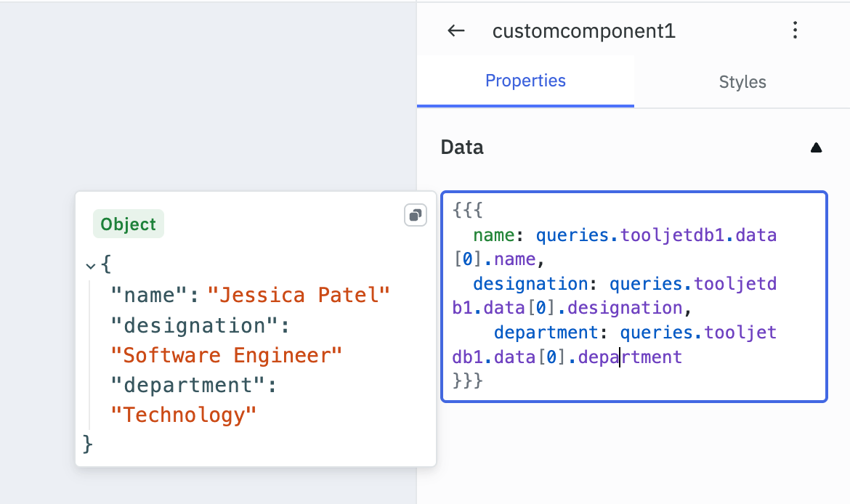The image size is (850, 504).
Task: Click the collapse caret next to Data
Action: tap(817, 147)
